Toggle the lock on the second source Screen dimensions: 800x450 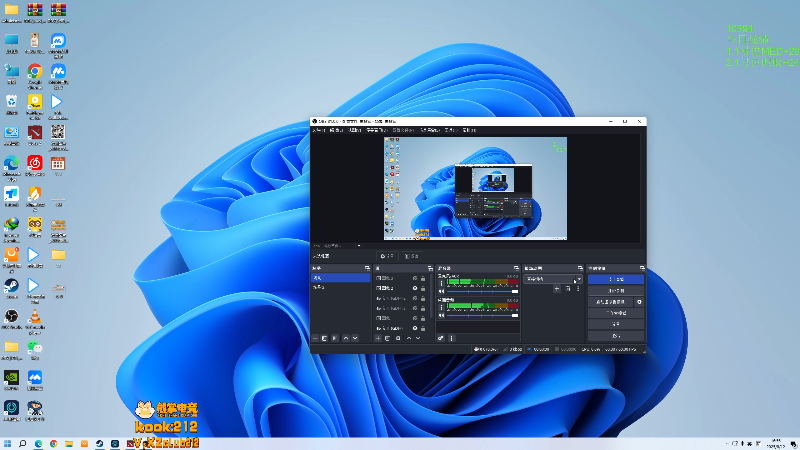click(x=423, y=288)
